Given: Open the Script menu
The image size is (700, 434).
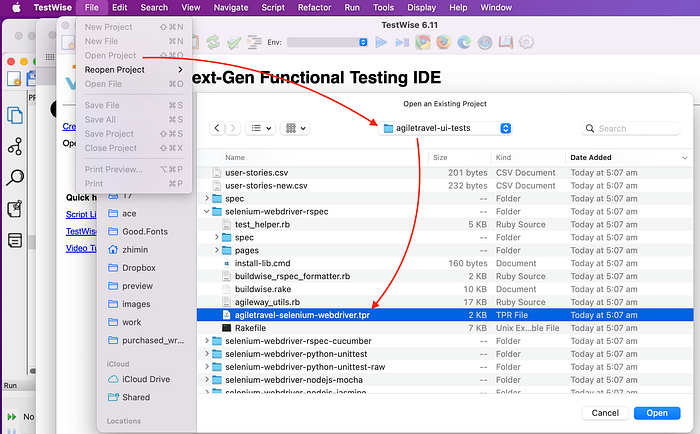Looking at the screenshot, I should (x=273, y=8).
